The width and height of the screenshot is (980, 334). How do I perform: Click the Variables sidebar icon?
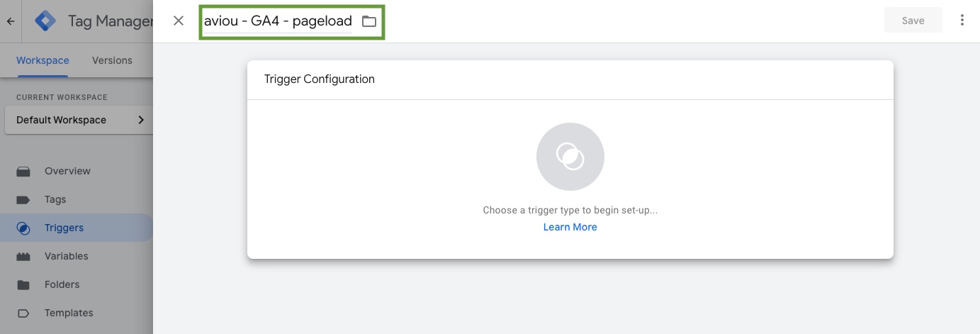point(23,256)
